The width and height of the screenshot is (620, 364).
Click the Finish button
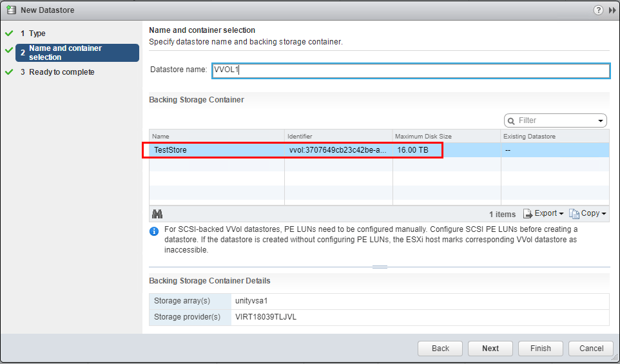[540, 349]
